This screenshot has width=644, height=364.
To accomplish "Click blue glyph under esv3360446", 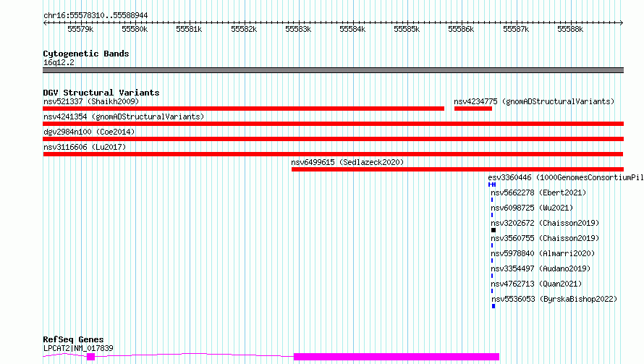I will (x=492, y=185).
